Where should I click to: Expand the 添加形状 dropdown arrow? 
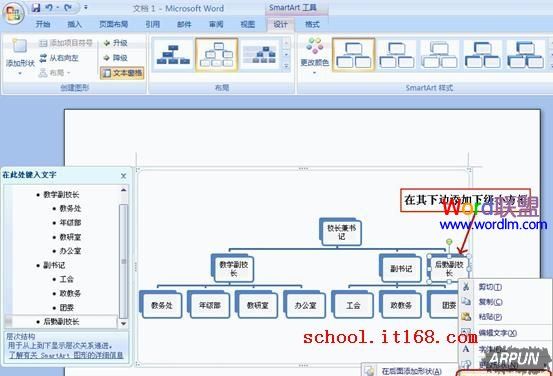(x=20, y=73)
